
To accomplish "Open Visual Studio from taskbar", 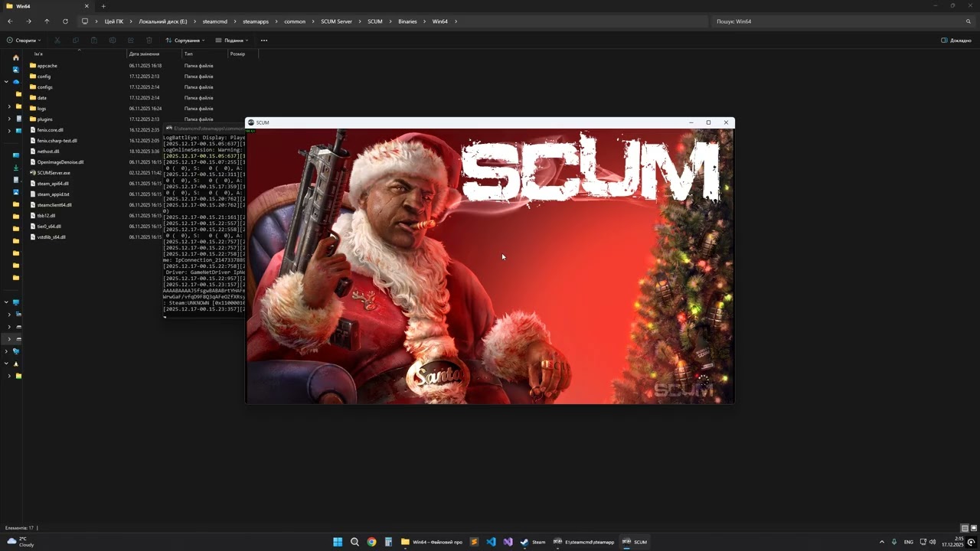I will point(508,542).
